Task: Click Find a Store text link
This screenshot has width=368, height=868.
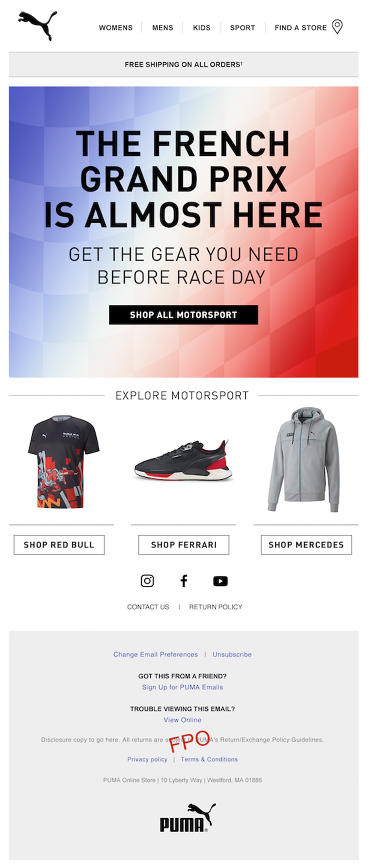Action: [300, 27]
